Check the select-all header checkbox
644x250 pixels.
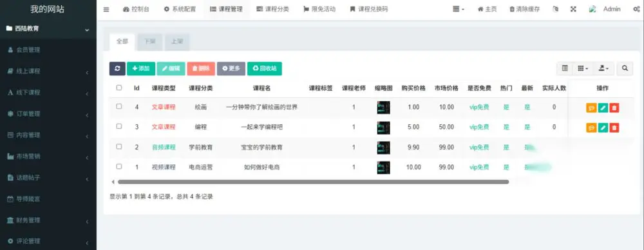[x=119, y=88]
